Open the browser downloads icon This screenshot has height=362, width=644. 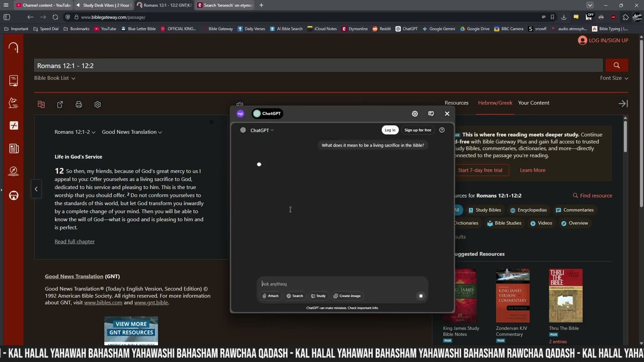point(563,17)
